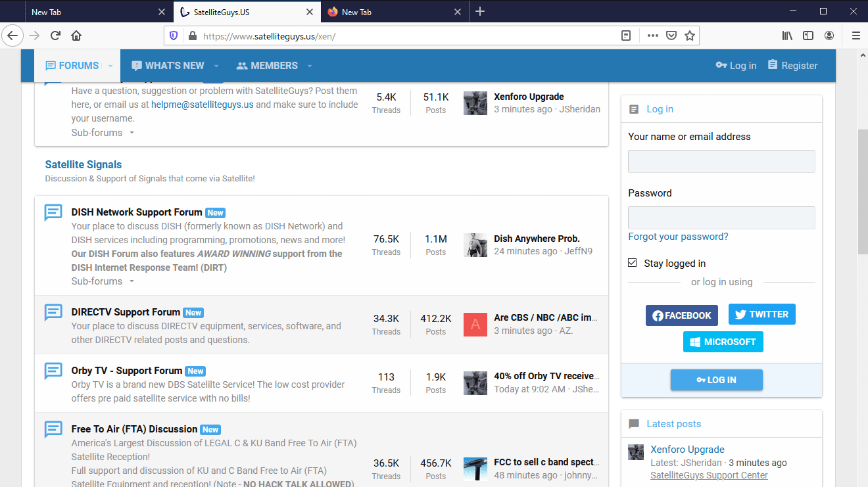Click avatar beside FCC to sell c band

coord(475,469)
